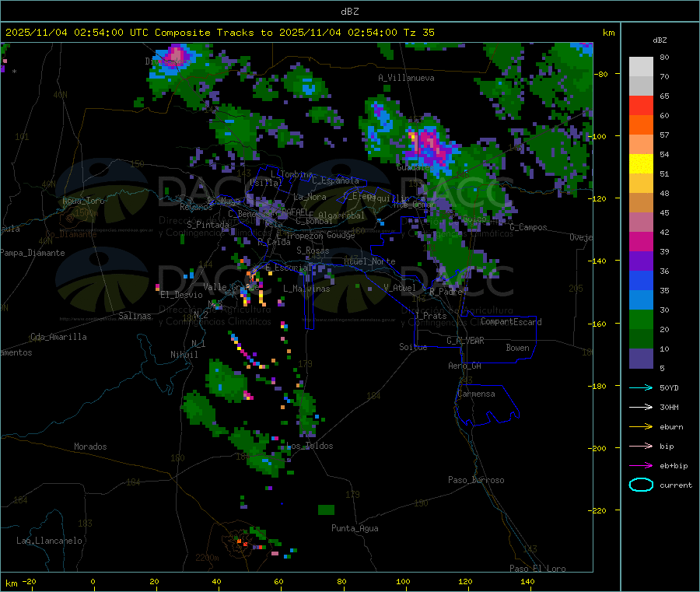Click the Agua_Toro map label

coord(83,201)
